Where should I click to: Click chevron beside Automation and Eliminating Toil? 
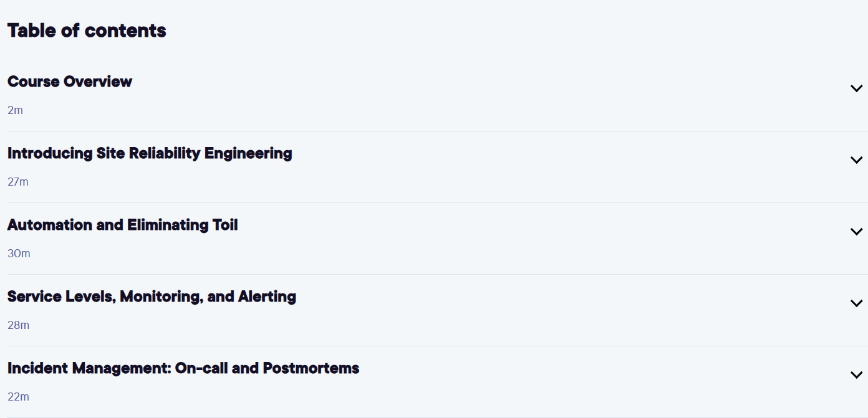click(856, 232)
